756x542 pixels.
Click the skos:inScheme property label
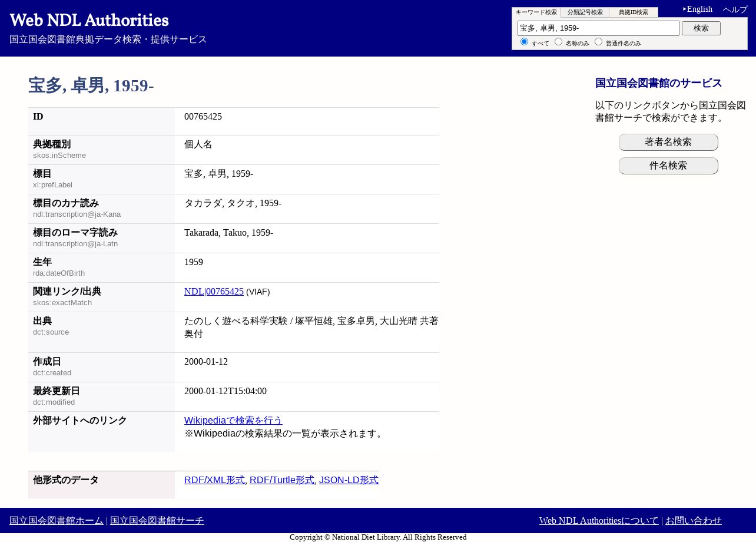[x=59, y=156]
